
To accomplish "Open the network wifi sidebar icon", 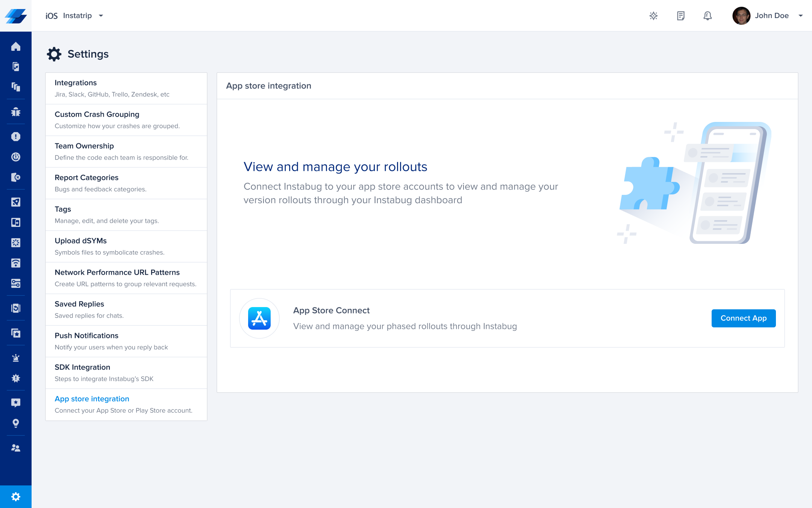I will coord(16,263).
